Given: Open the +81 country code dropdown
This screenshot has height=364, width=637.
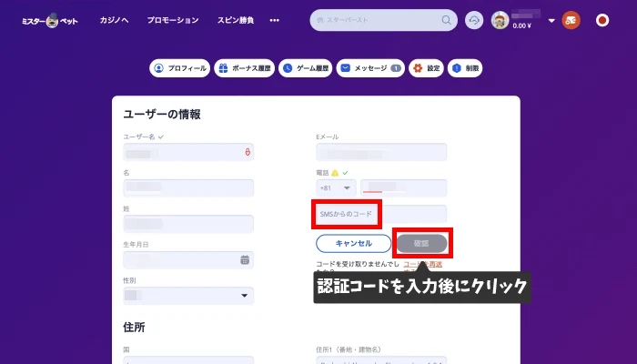Looking at the screenshot, I should (335, 188).
